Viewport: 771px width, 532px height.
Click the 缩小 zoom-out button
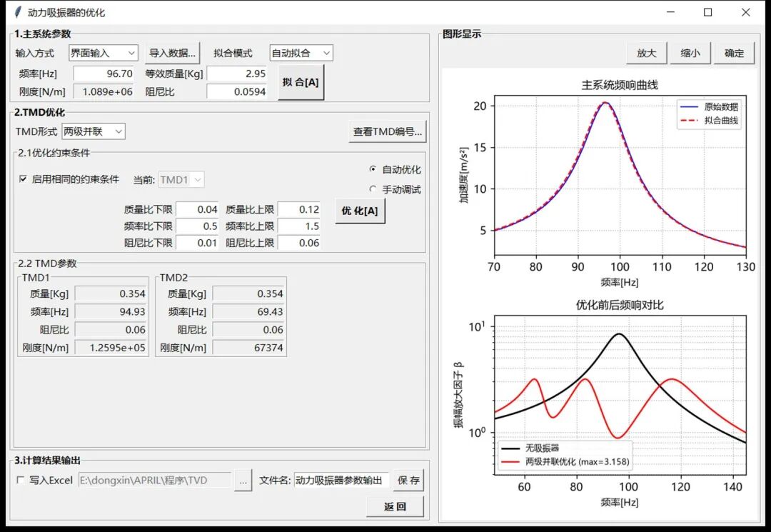(x=690, y=53)
